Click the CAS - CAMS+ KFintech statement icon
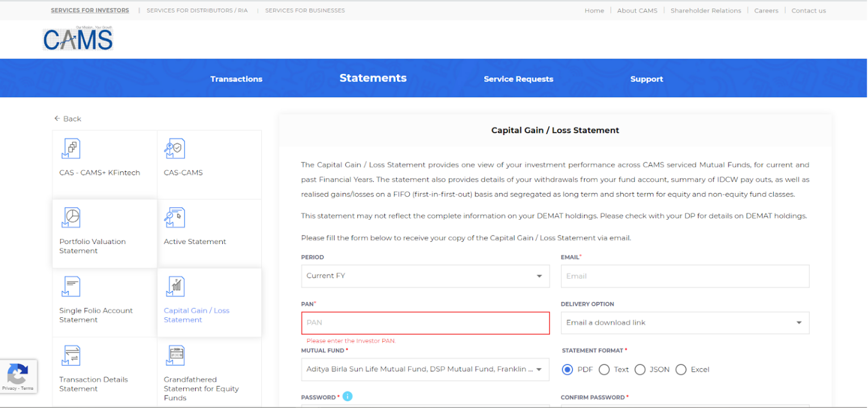 pos(71,149)
